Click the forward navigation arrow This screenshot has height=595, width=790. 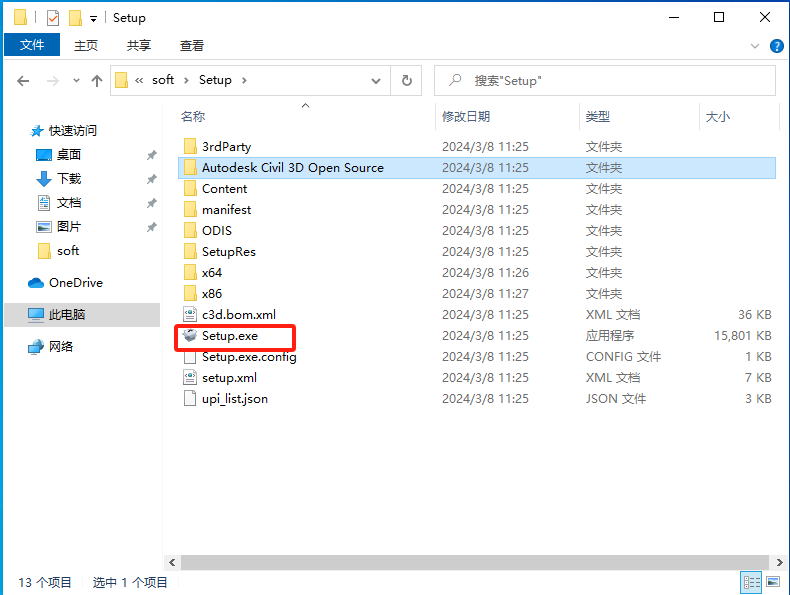(x=52, y=81)
